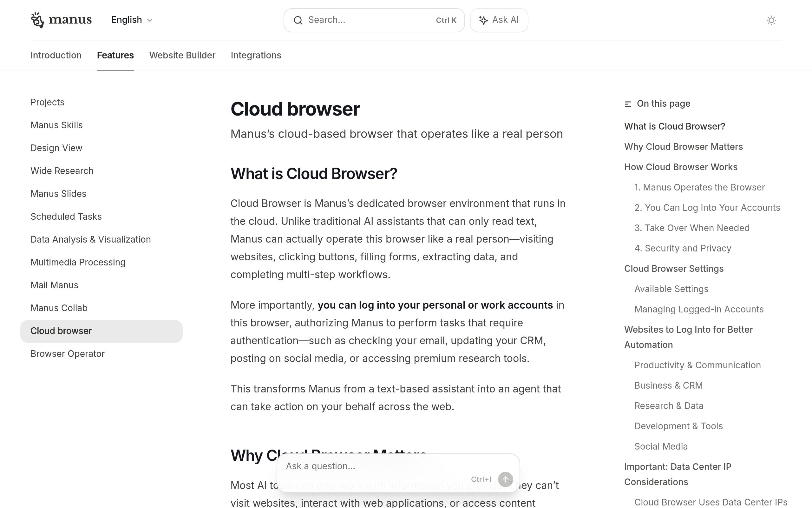Click the Ask AI sparkle icon
The height and width of the screenshot is (508, 812).
483,20
